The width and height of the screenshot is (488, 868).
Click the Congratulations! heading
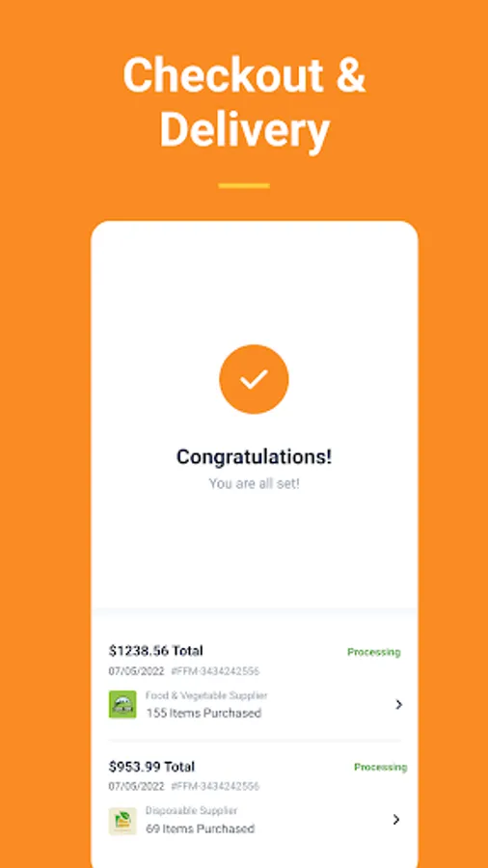pyautogui.click(x=254, y=457)
